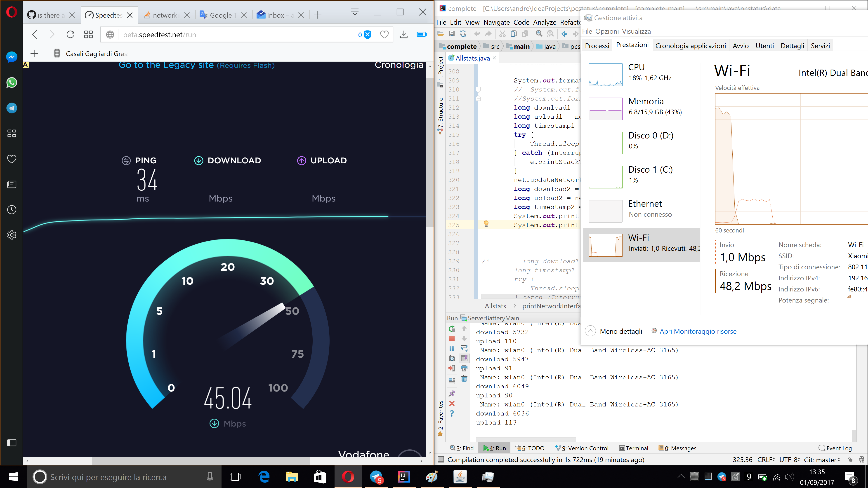Viewport: 868px width, 488px height.
Task: Open Git branch master selector
Action: tap(822, 460)
